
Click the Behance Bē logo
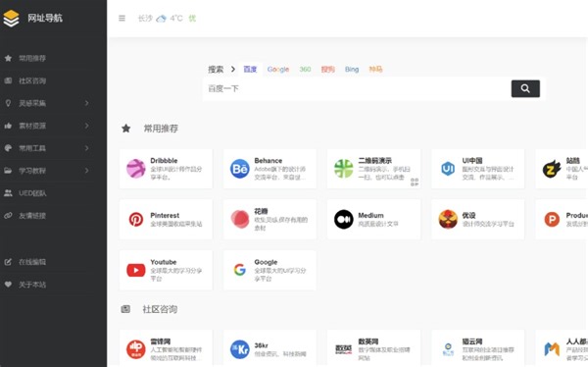[x=240, y=168]
